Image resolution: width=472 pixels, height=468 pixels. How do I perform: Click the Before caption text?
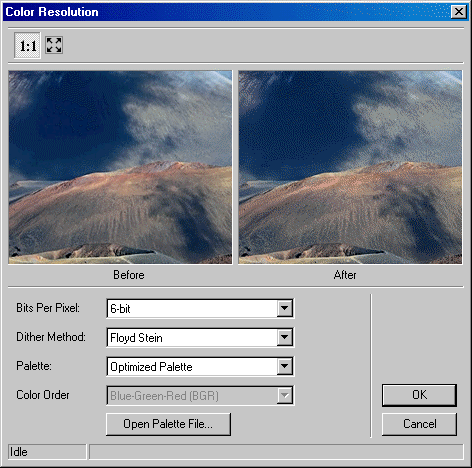click(x=129, y=275)
